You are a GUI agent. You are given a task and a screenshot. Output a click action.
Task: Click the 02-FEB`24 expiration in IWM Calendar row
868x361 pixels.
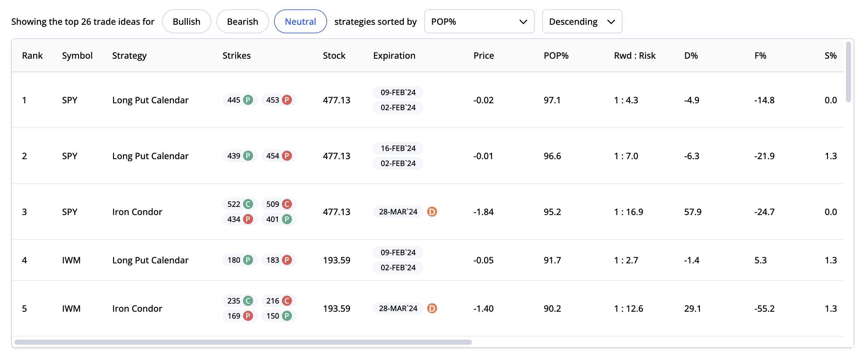[398, 268]
